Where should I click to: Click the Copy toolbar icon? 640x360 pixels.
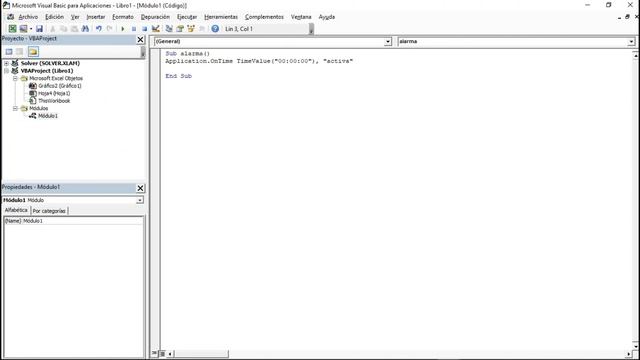(x=63, y=29)
